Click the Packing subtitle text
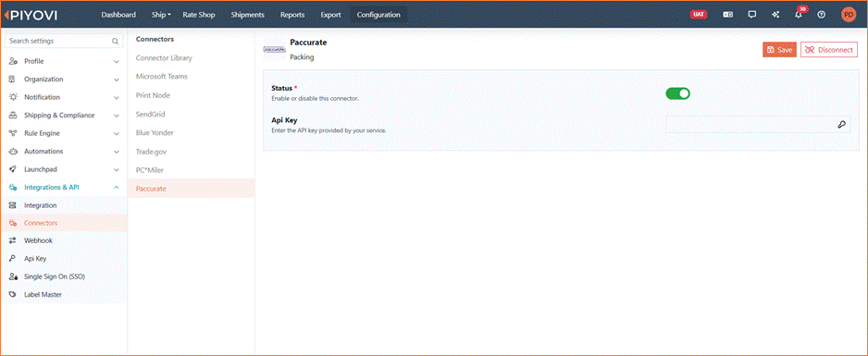Viewport: 868px width, 356px height. tap(302, 57)
